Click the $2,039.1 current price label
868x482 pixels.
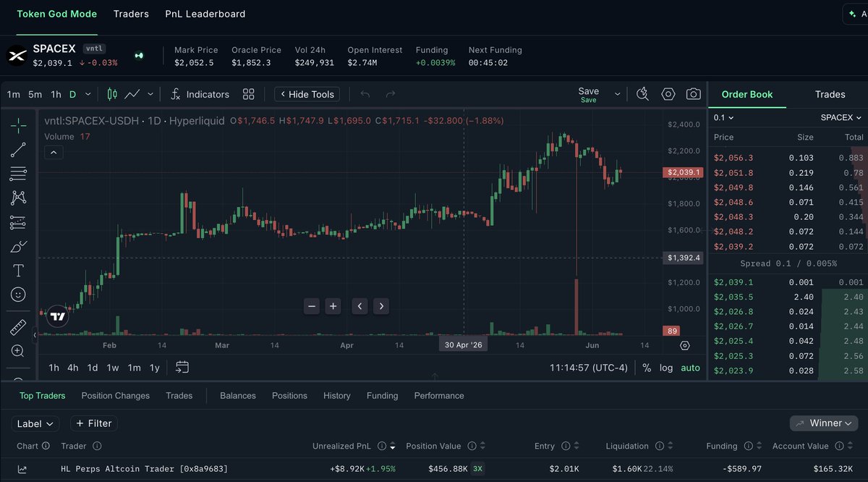click(682, 172)
